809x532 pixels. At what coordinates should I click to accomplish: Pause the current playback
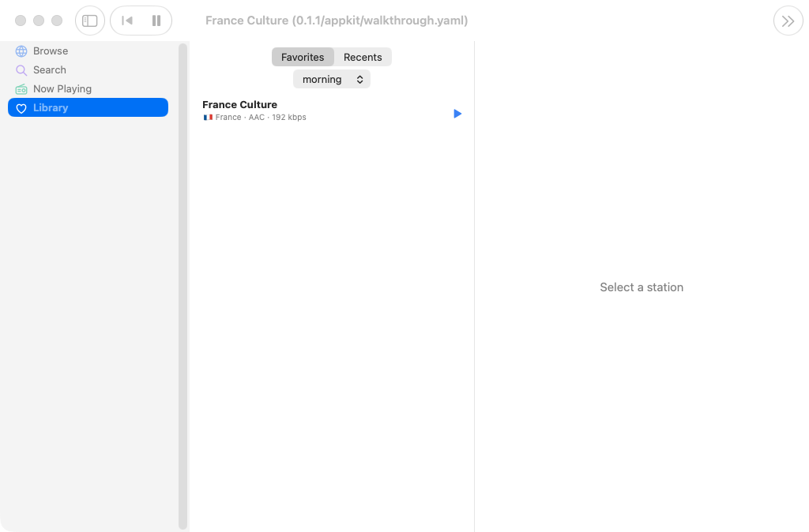tap(156, 21)
